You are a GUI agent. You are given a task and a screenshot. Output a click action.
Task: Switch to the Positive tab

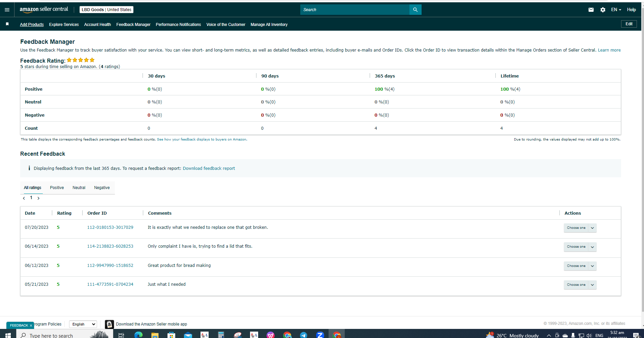pyautogui.click(x=57, y=188)
